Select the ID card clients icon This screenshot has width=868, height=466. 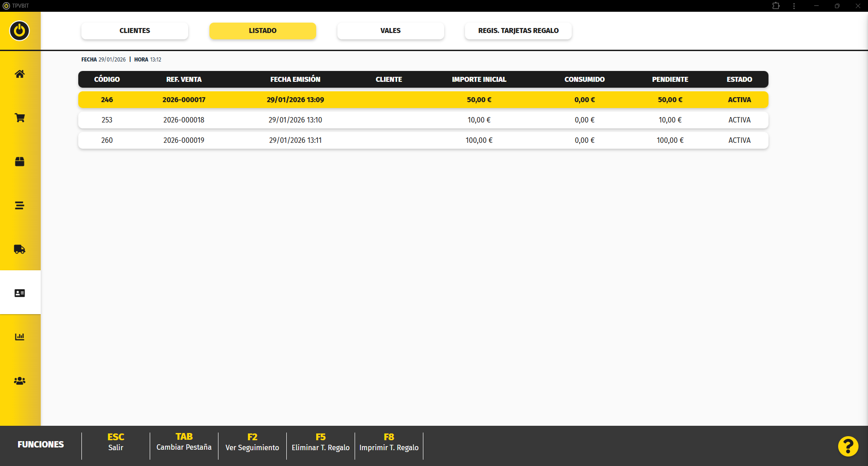19,293
